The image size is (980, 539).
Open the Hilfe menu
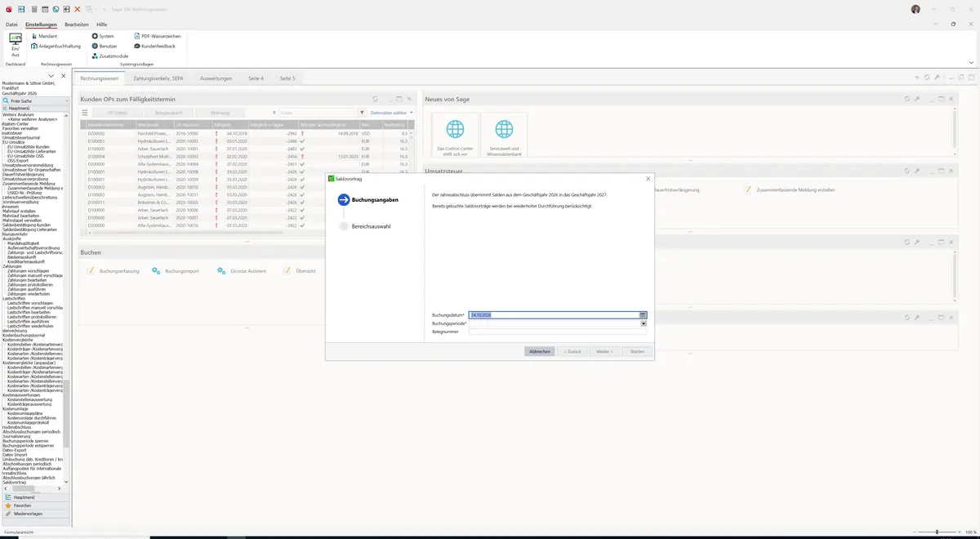coord(101,24)
